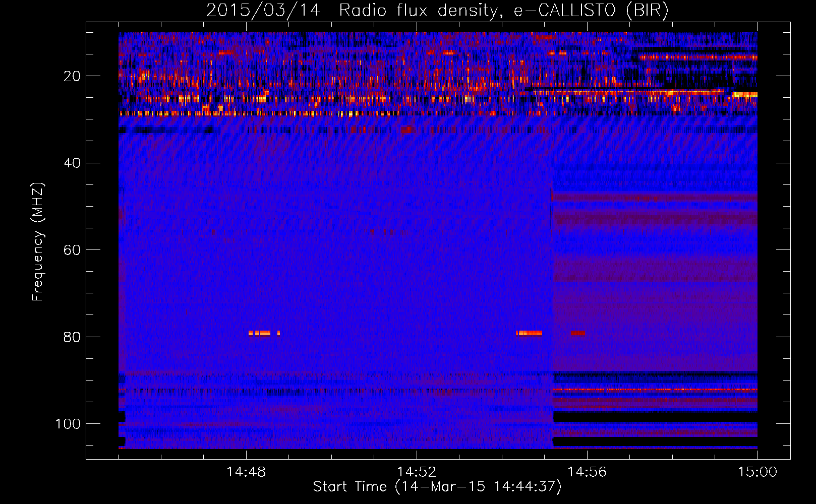Click the time tick label 14:52
The height and width of the screenshot is (504, 816).
[417, 472]
